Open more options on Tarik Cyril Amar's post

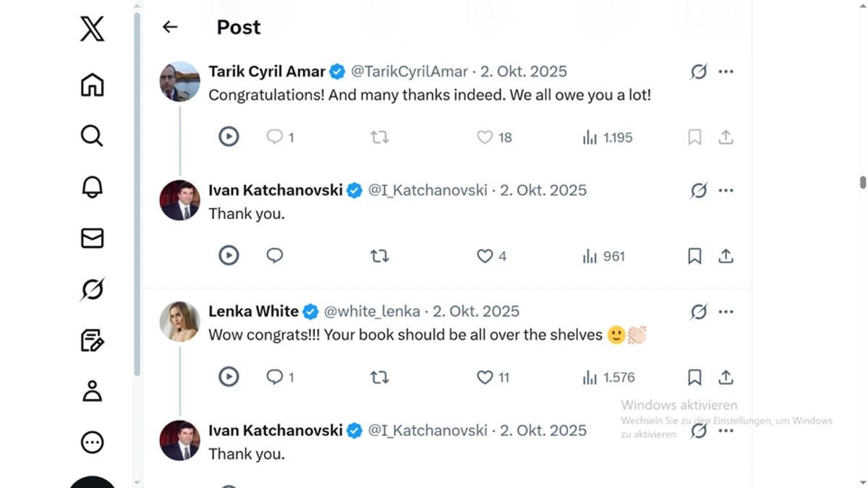pos(726,72)
